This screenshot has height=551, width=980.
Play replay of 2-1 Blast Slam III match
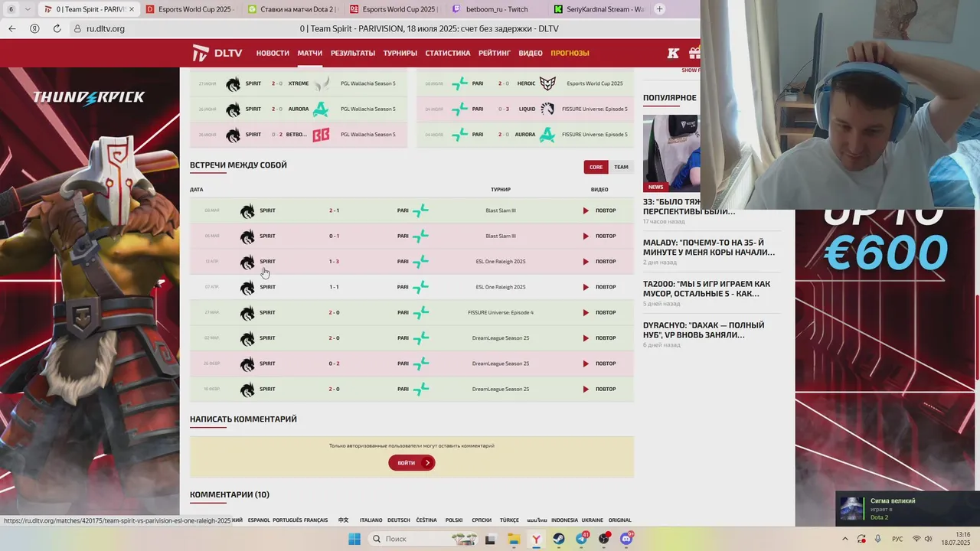[x=599, y=210]
